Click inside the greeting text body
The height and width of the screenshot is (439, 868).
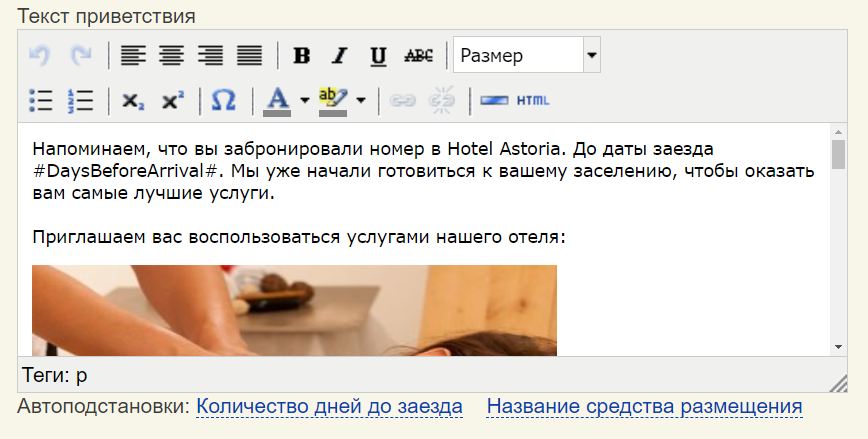[x=423, y=239]
